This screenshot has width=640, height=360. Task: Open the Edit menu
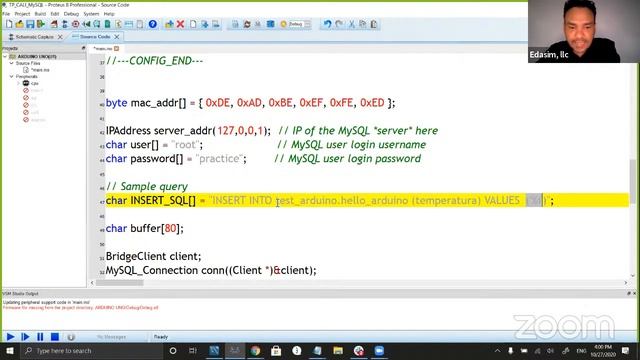pos(55,14)
